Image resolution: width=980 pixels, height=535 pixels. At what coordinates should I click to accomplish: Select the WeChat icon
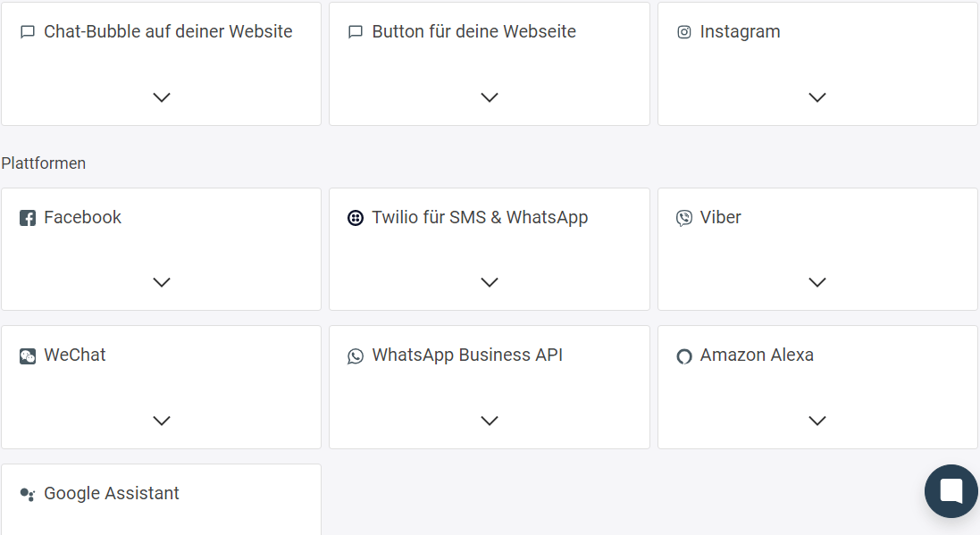click(x=28, y=355)
